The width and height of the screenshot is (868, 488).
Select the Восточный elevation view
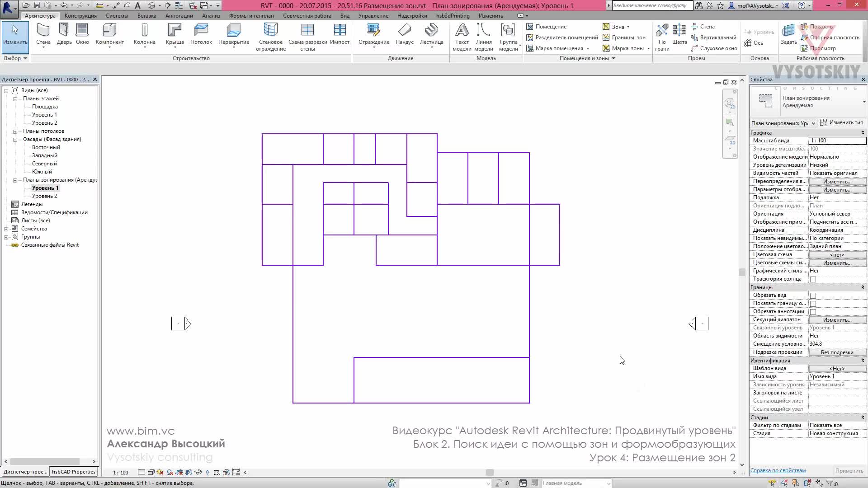click(x=46, y=147)
